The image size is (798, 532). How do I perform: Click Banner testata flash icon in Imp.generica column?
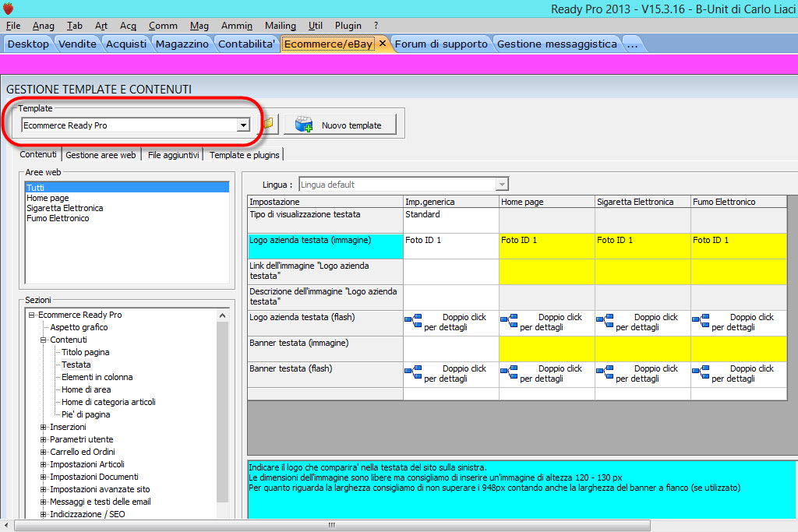413,372
